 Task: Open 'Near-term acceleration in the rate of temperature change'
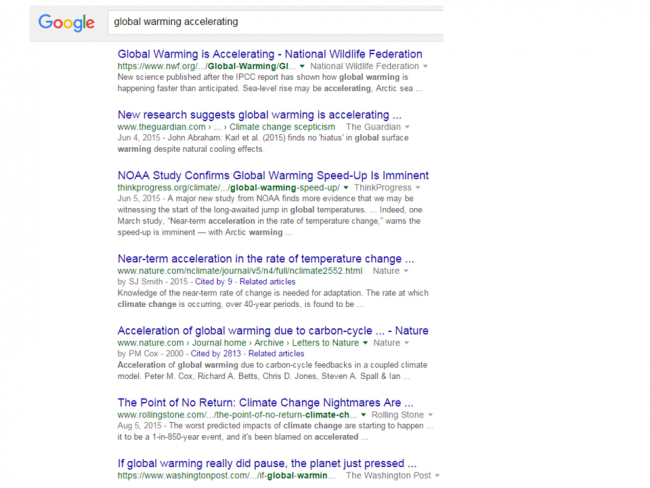point(266,259)
